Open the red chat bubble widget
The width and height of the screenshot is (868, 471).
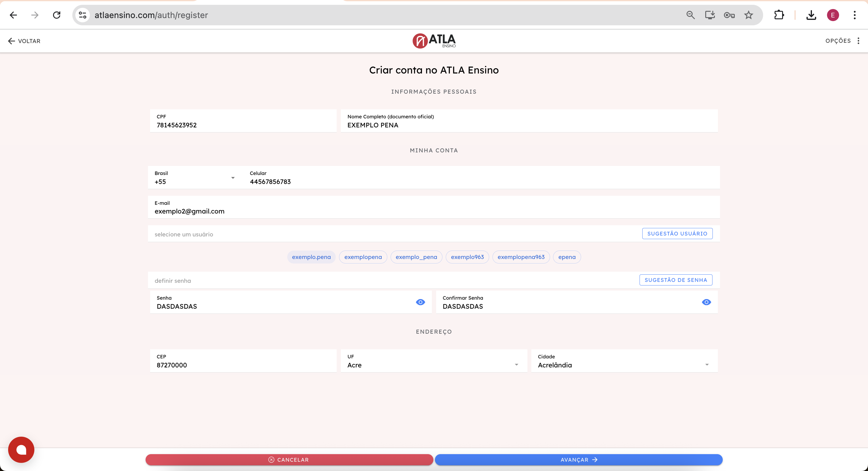[x=21, y=450]
